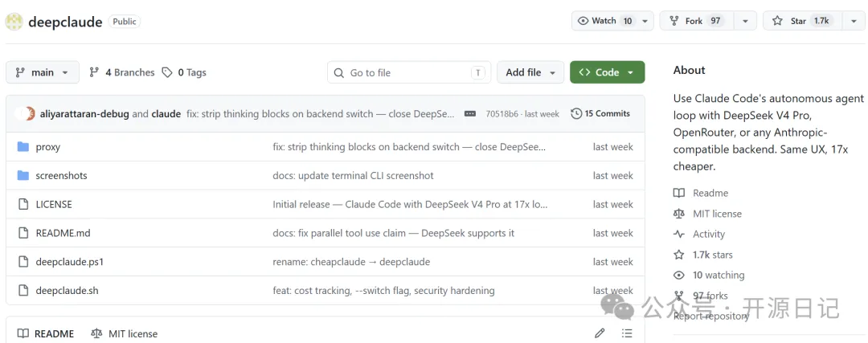
Task: Open the green Code dropdown button
Action: pos(608,72)
